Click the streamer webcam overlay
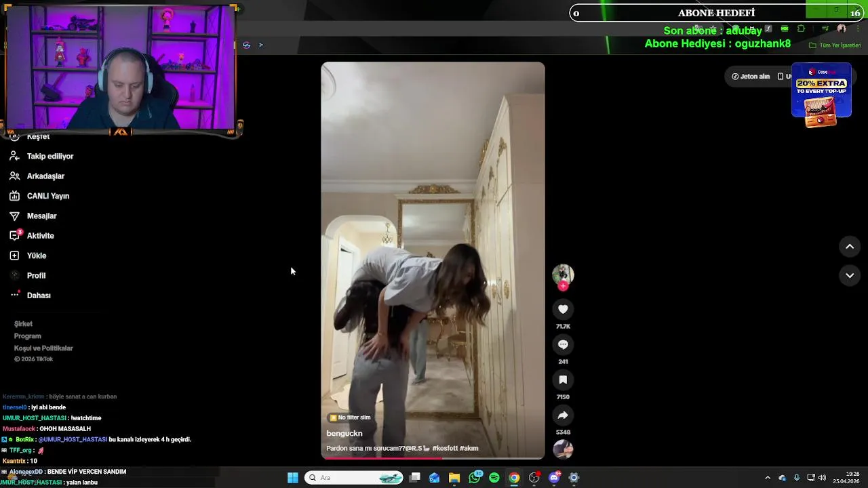868x488 pixels. tap(122, 68)
